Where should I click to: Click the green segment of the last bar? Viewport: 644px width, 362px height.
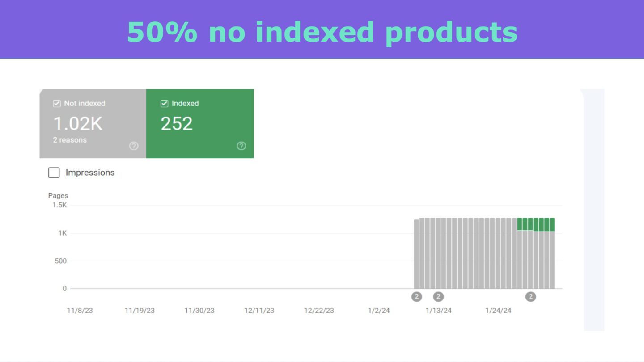click(552, 224)
